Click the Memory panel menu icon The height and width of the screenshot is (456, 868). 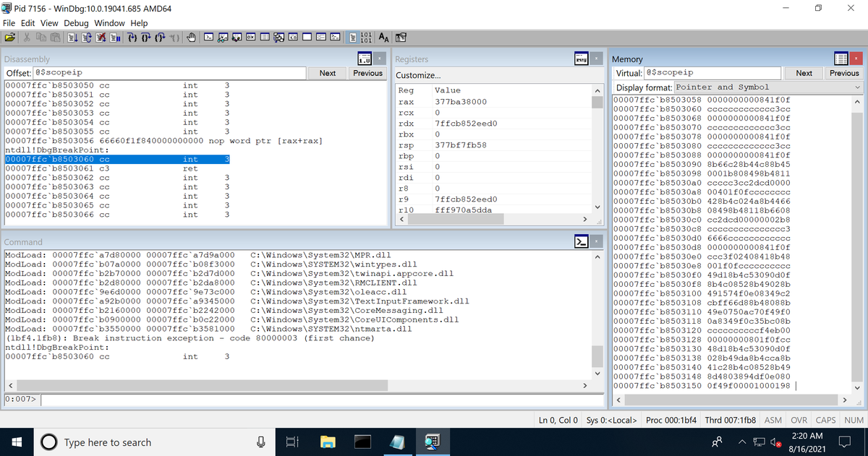point(841,58)
